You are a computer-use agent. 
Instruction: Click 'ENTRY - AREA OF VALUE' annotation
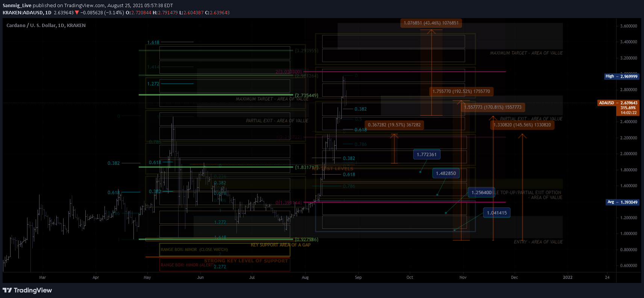(538, 242)
